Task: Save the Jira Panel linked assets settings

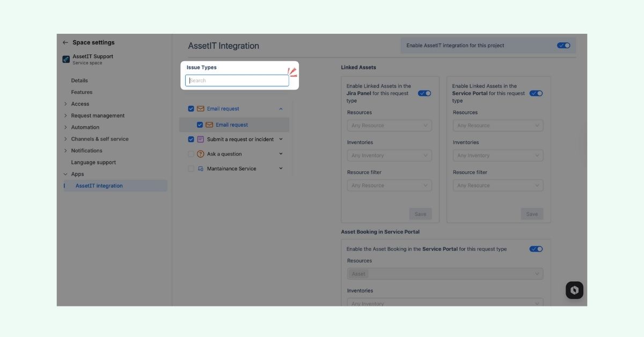Action: [420, 214]
